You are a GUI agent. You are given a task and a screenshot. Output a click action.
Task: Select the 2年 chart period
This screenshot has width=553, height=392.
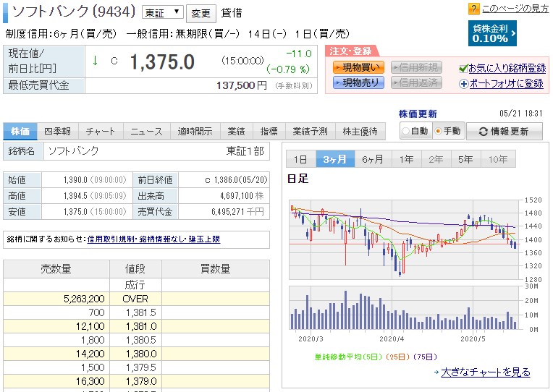coord(436,159)
